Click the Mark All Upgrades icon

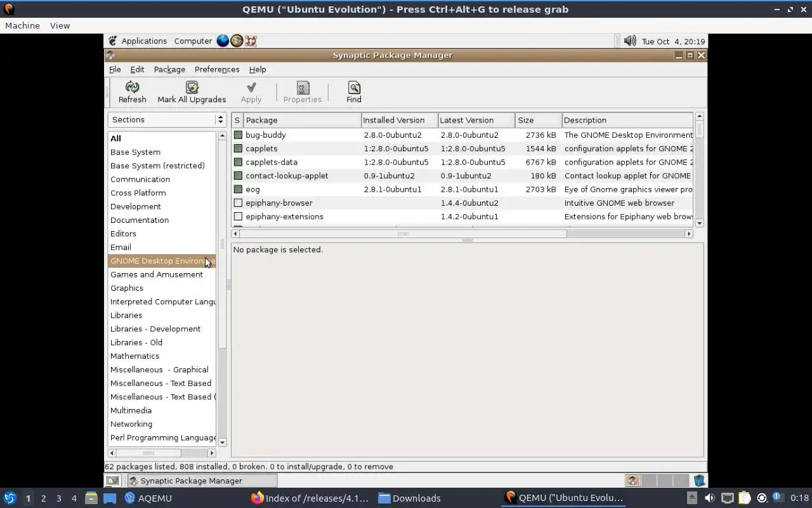[192, 87]
